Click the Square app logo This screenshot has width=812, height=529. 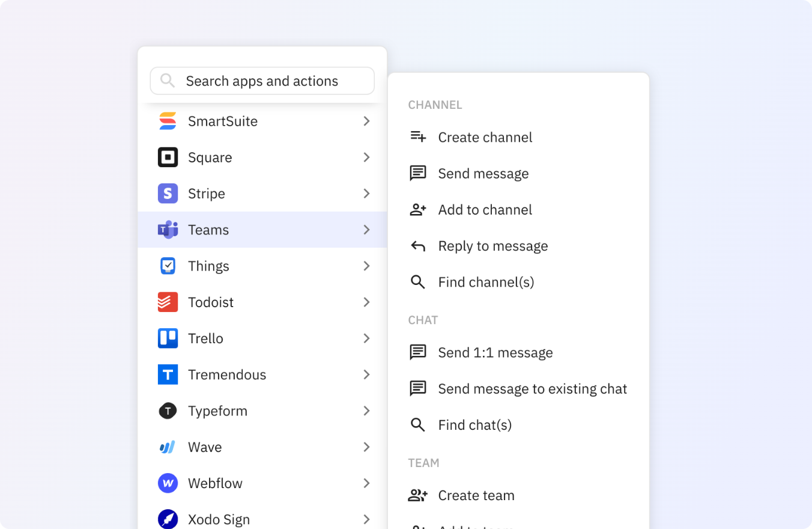pyautogui.click(x=168, y=157)
